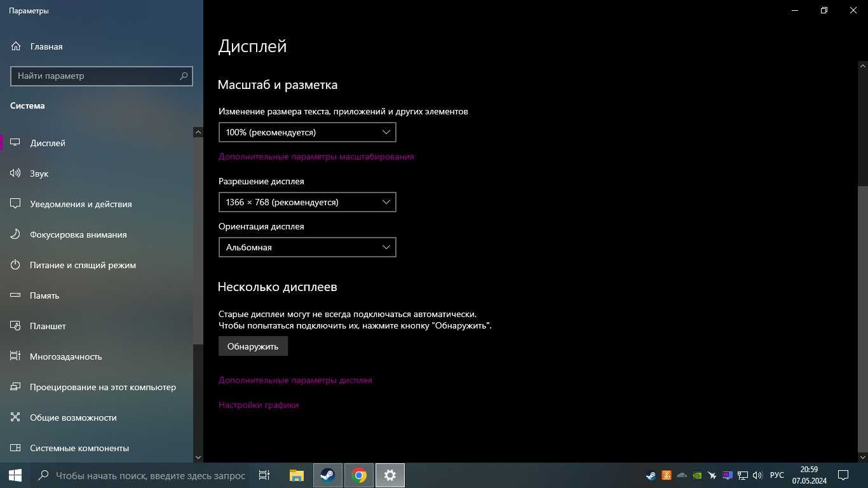Switch the РУС input language

pos(776,475)
